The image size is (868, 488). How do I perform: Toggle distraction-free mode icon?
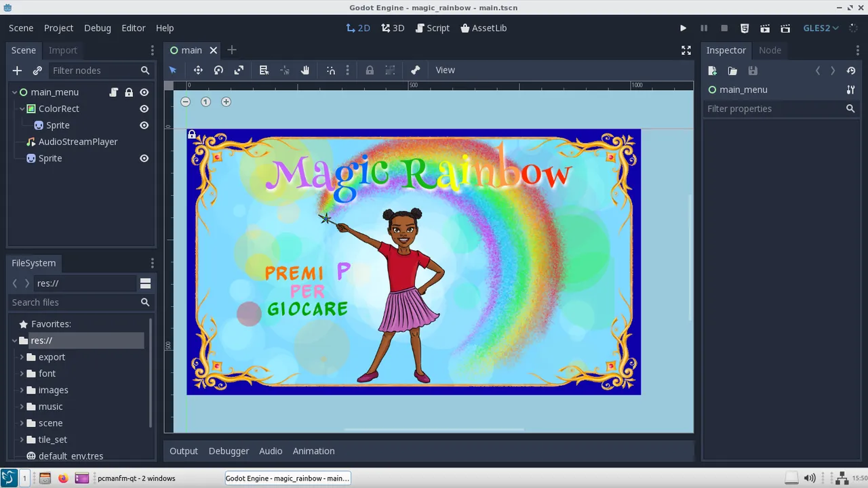(686, 50)
